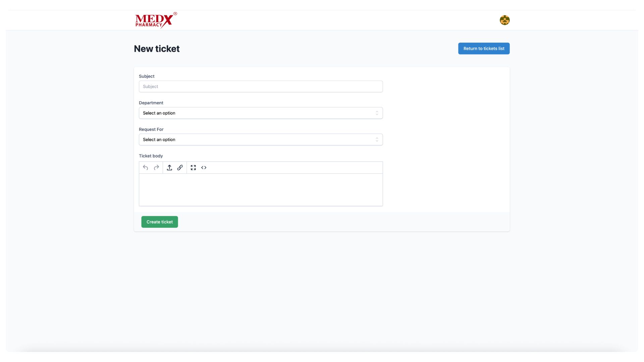Insert a link using the chain icon
The width and height of the screenshot is (644, 362).
[180, 168]
